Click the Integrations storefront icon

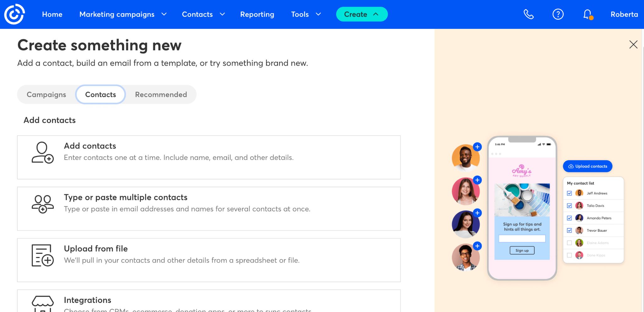(42, 303)
